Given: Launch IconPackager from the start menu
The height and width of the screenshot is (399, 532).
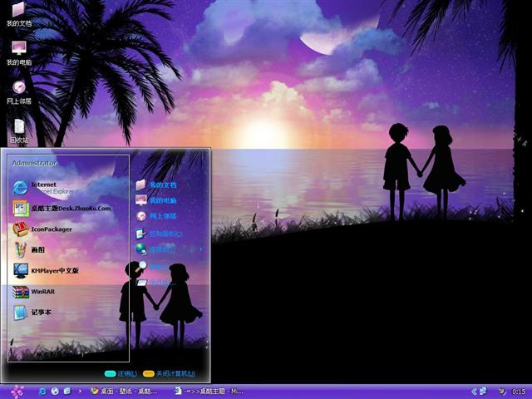Looking at the screenshot, I should click(42, 229).
